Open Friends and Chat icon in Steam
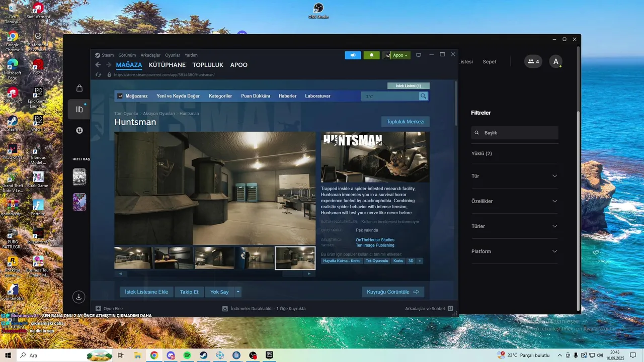This screenshot has width=644, height=362. coord(450,309)
